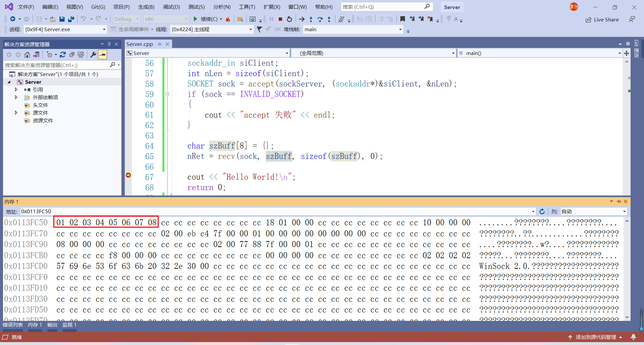Click the top search box 搜索 (Ctrl+Q)
This screenshot has width=644, height=345.
tap(387, 7)
